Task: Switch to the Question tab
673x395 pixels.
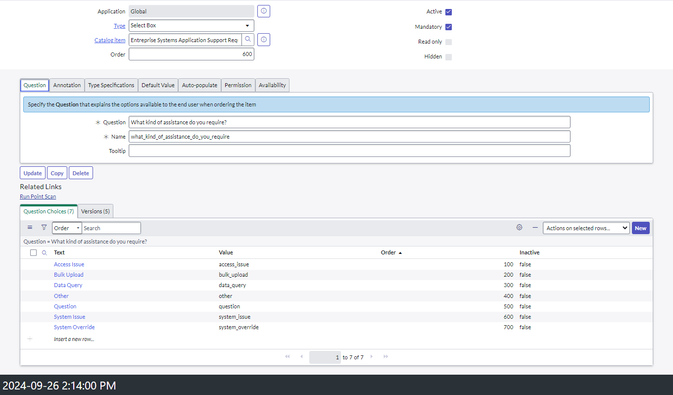Action: click(x=35, y=85)
